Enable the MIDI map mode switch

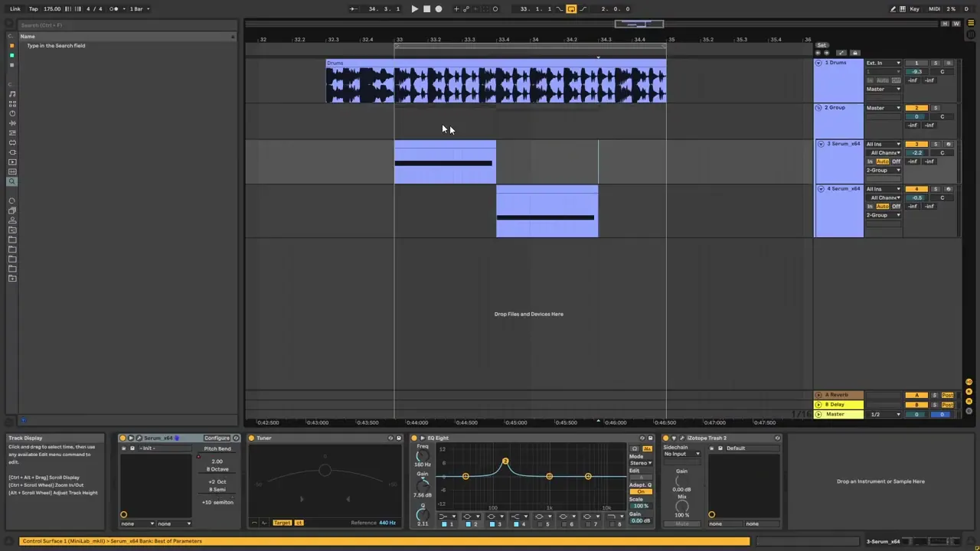[x=934, y=9]
